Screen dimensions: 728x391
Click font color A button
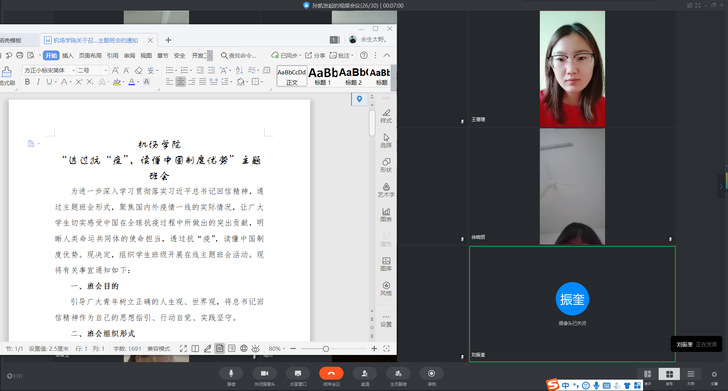(131, 82)
